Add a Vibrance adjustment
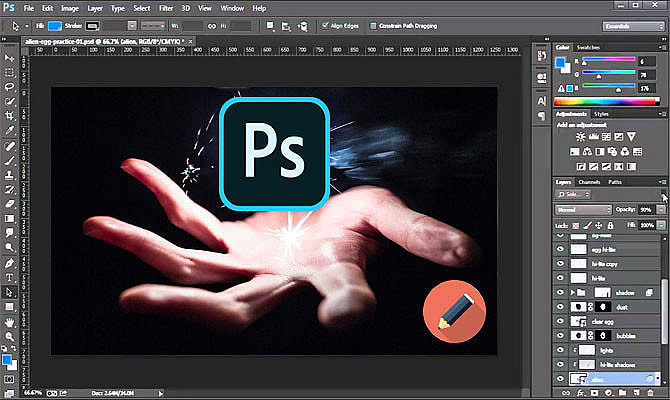 click(x=631, y=137)
